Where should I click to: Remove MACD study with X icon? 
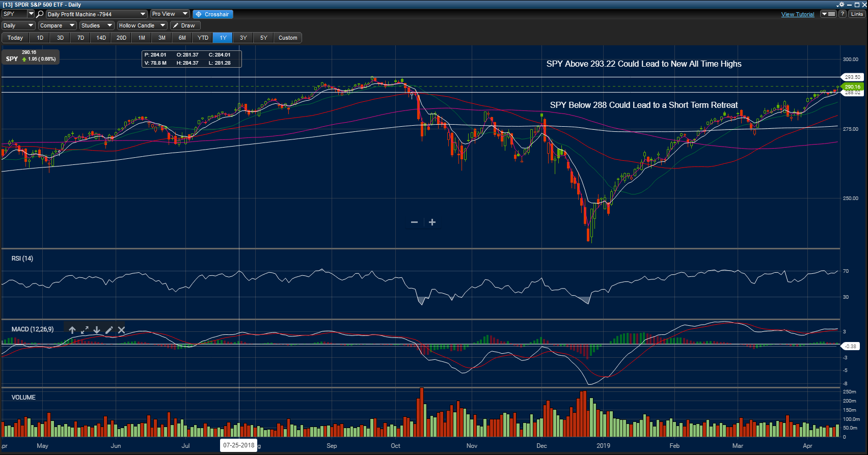click(x=121, y=330)
